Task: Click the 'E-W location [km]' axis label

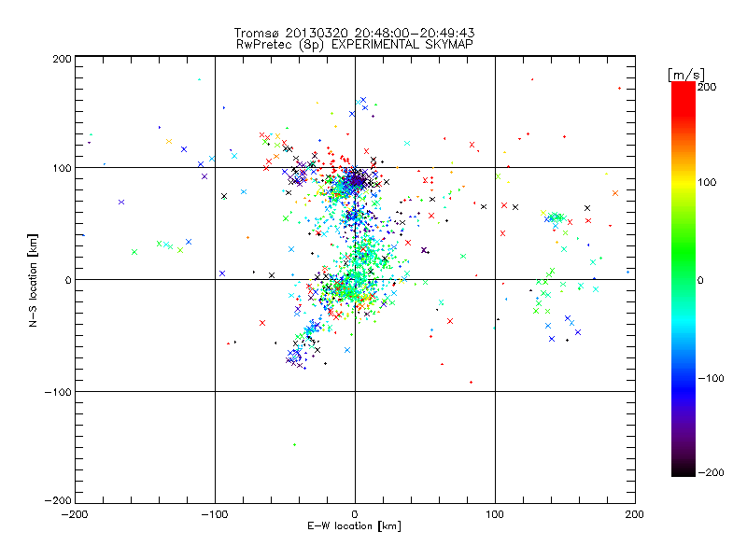Action: (x=354, y=526)
